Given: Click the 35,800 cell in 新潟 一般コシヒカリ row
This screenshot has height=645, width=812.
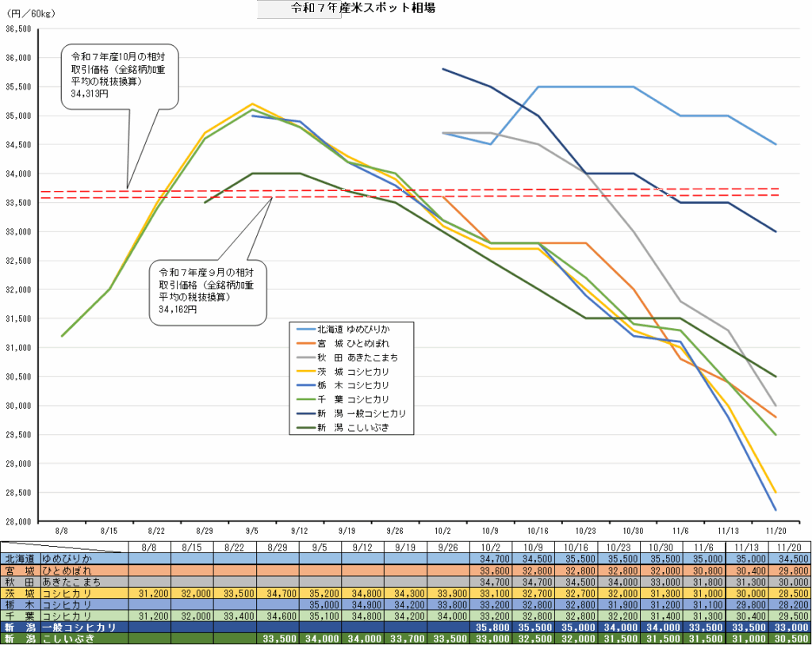Looking at the screenshot, I should (489, 627).
